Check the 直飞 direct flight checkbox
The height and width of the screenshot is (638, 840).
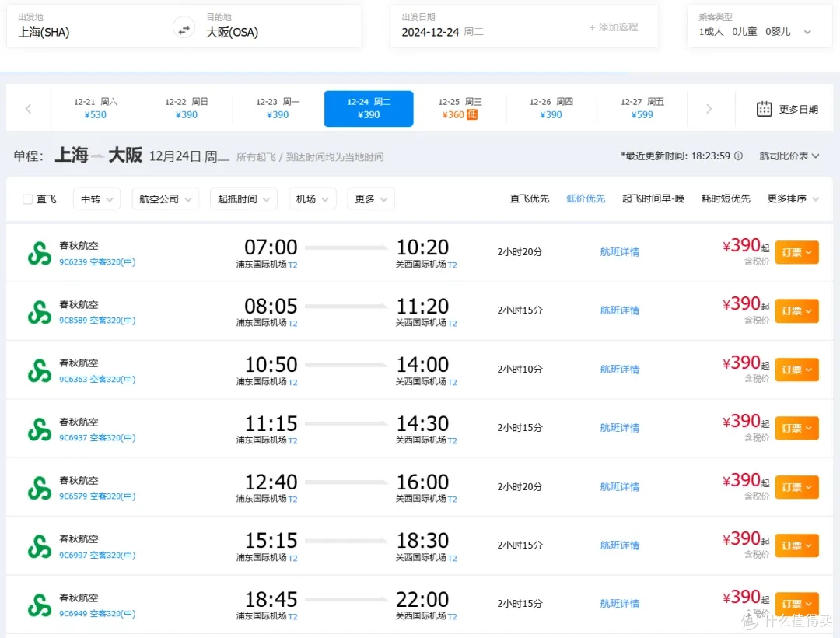(x=29, y=198)
